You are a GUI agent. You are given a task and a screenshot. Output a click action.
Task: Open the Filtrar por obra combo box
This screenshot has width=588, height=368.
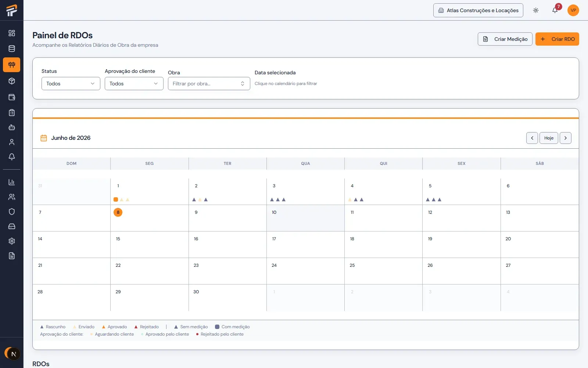coord(209,84)
